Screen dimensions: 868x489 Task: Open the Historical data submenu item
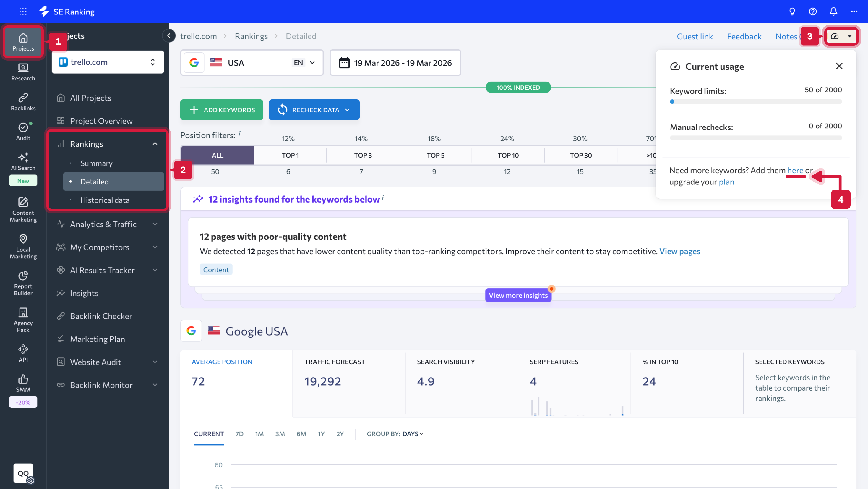click(x=104, y=200)
